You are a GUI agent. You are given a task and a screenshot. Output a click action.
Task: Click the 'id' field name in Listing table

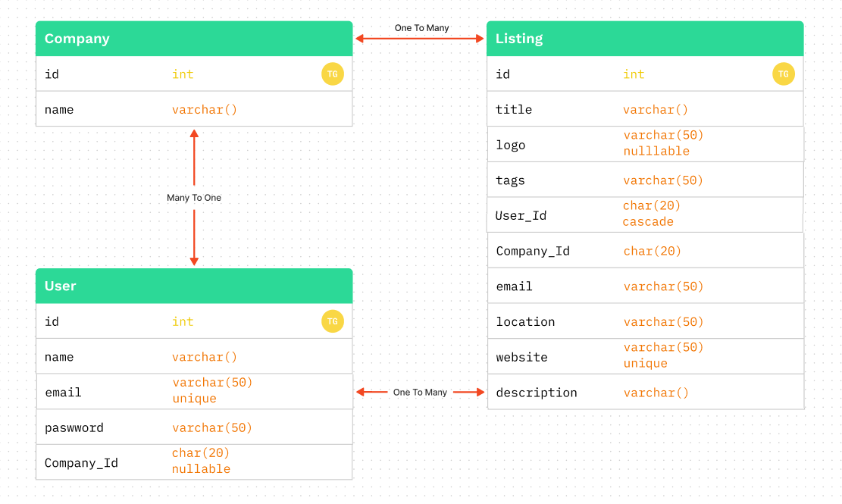click(x=502, y=74)
